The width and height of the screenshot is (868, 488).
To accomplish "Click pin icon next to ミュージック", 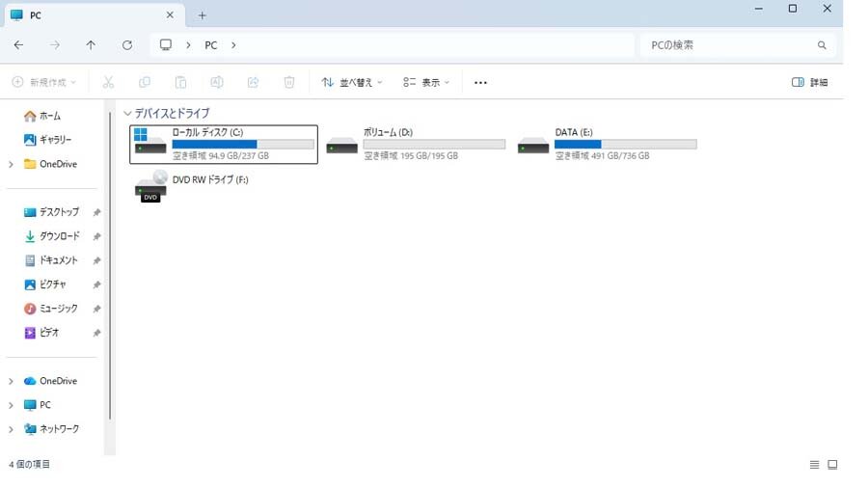I will click(96, 309).
